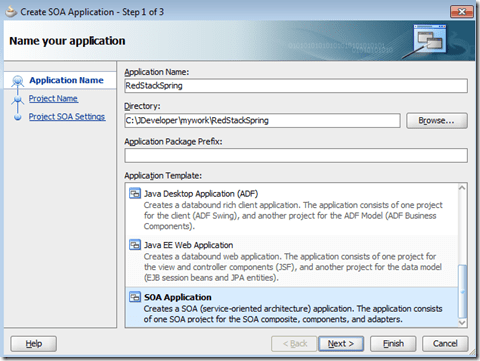The image size is (480, 361).
Task: Select the SOA Application template title
Action: tap(178, 297)
